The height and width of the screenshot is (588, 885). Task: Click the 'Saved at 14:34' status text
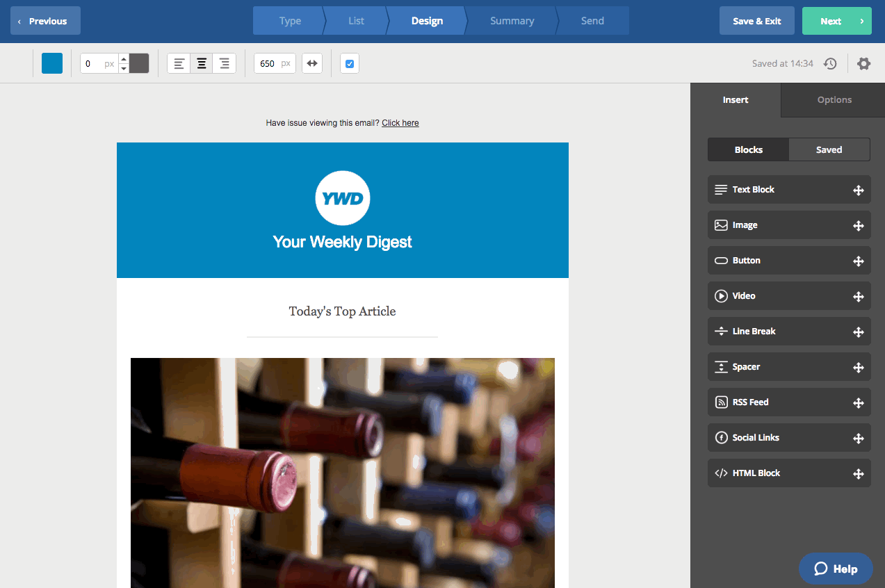tap(783, 63)
